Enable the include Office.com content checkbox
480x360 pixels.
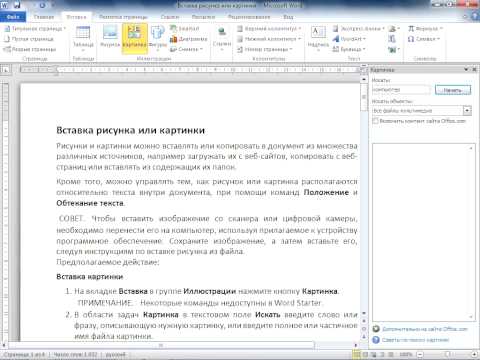point(375,121)
